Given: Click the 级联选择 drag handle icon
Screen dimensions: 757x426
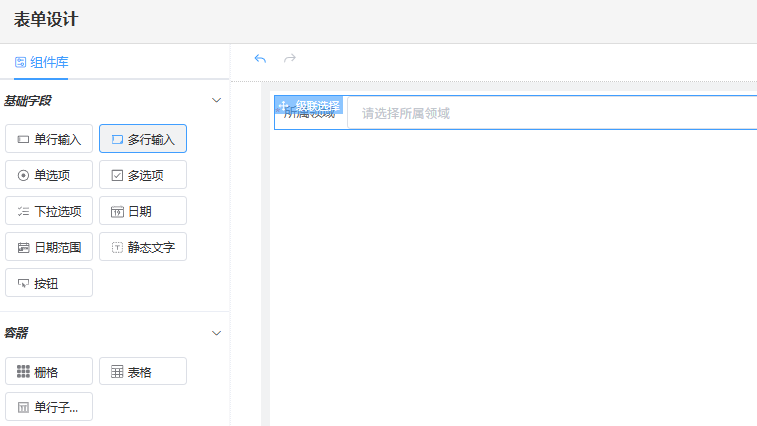Looking at the screenshot, I should [x=284, y=105].
